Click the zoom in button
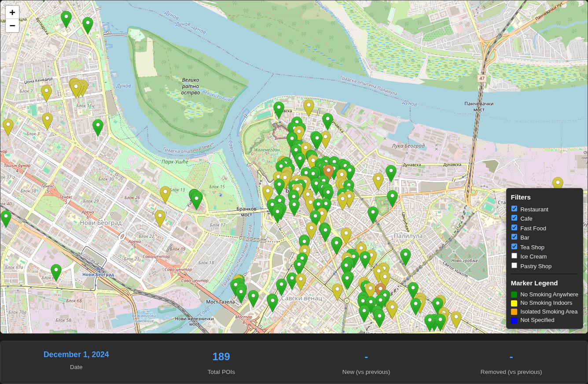Viewport: 588px width, 384px height. (12, 12)
